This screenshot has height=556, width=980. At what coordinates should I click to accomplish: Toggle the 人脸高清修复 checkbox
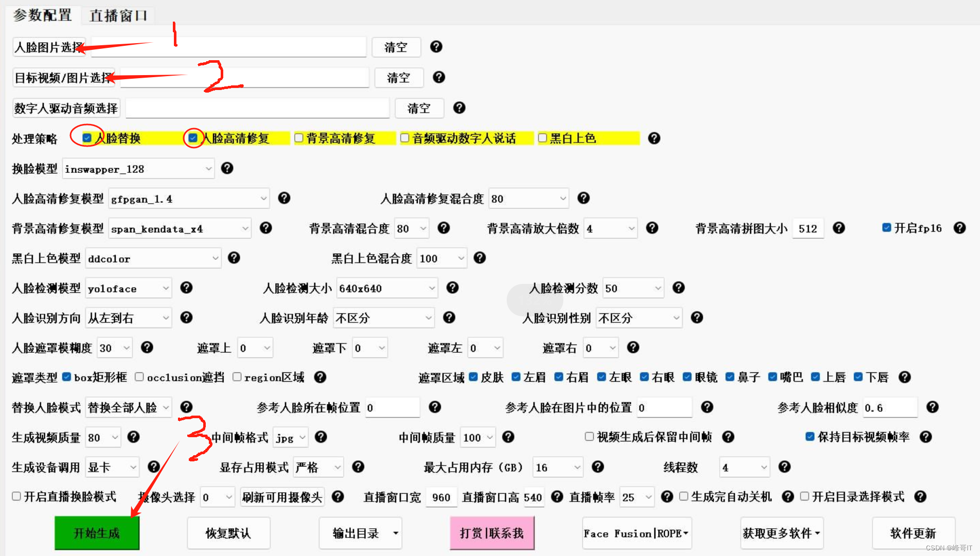pos(192,138)
